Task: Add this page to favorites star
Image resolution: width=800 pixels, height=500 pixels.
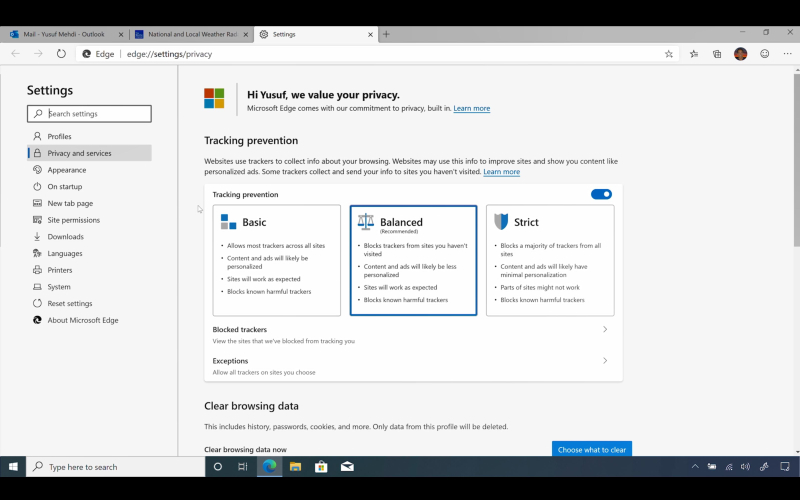Action: click(x=668, y=54)
